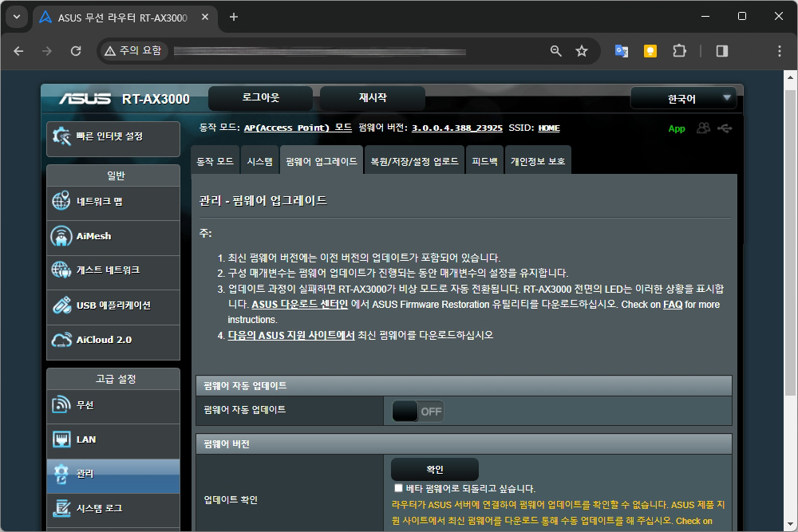The height and width of the screenshot is (532, 798).
Task: Open 네트워크 맵 in the sidebar
Action: 113,202
